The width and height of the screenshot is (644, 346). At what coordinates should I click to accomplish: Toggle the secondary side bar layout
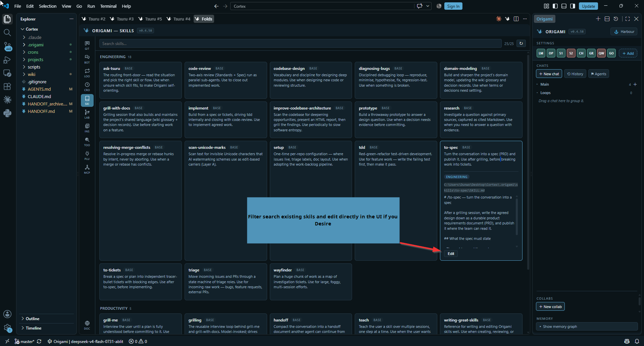(573, 6)
